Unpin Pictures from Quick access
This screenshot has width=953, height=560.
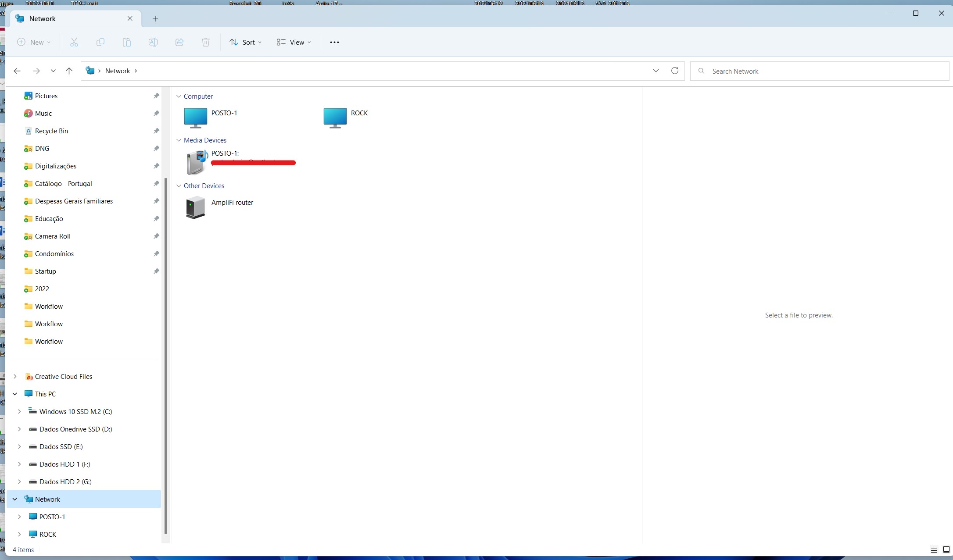156,96
